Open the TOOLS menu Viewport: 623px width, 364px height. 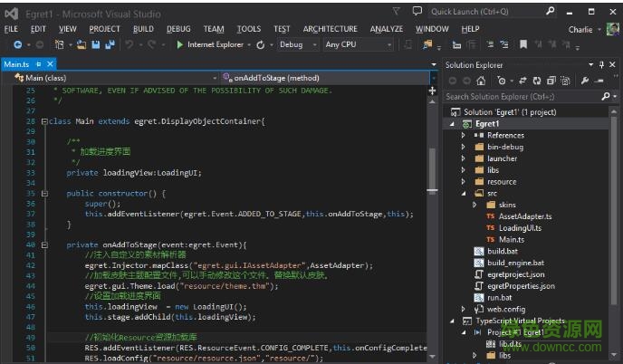(x=248, y=29)
